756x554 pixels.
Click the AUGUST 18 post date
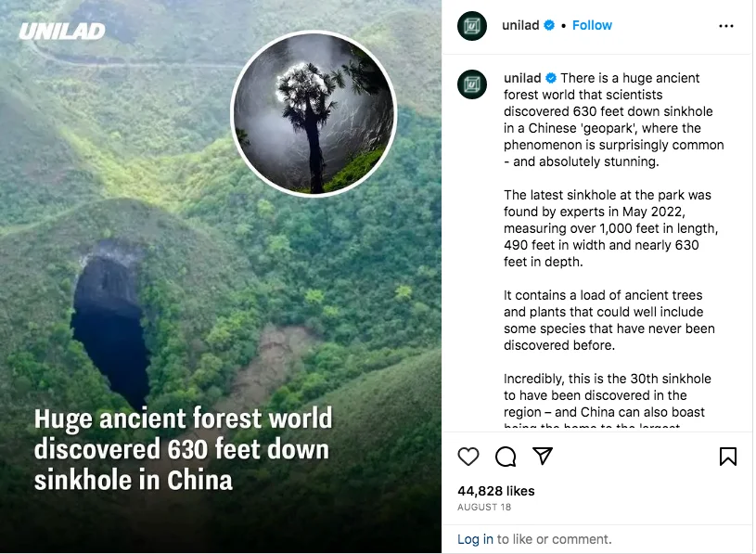coord(483,508)
